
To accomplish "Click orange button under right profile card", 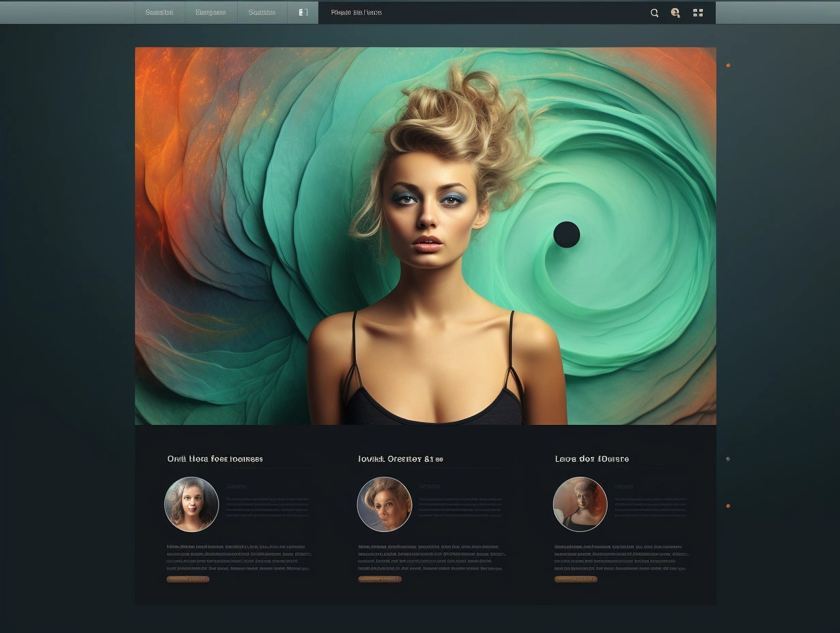I will click(575, 579).
